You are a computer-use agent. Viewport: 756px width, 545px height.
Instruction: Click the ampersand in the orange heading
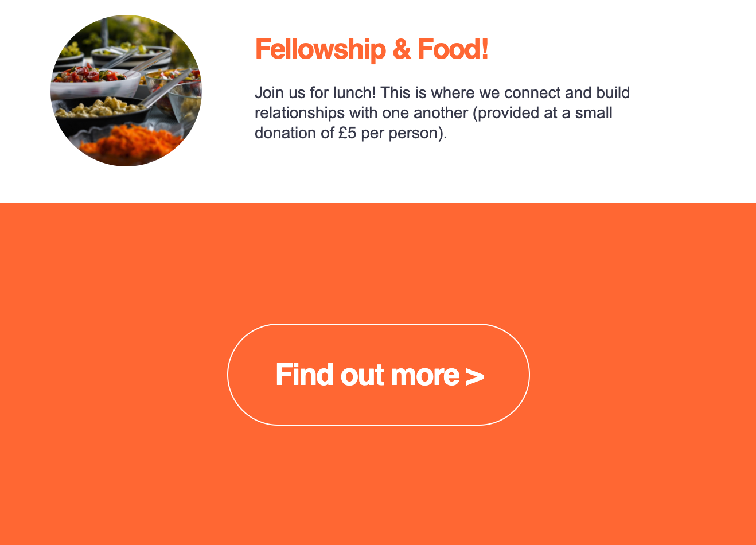coord(402,49)
